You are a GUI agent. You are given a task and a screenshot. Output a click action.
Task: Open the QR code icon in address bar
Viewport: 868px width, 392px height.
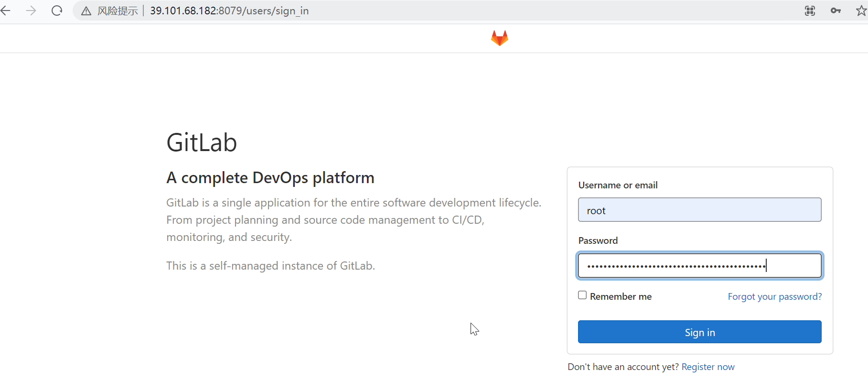810,11
